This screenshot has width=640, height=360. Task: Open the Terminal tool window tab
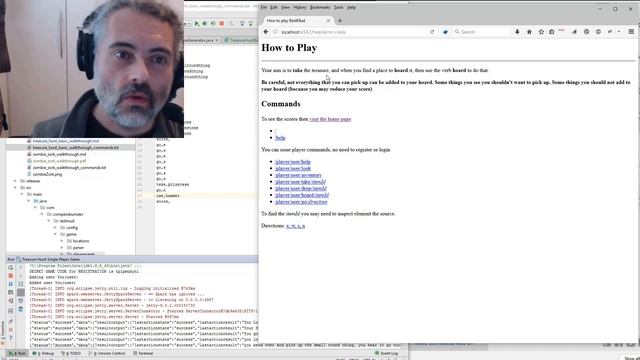tap(143, 353)
